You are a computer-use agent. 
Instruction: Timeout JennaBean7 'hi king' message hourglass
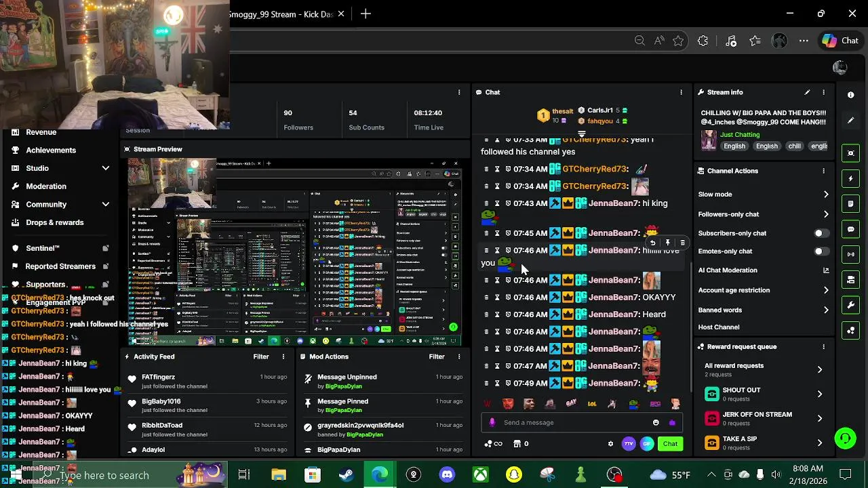point(497,203)
